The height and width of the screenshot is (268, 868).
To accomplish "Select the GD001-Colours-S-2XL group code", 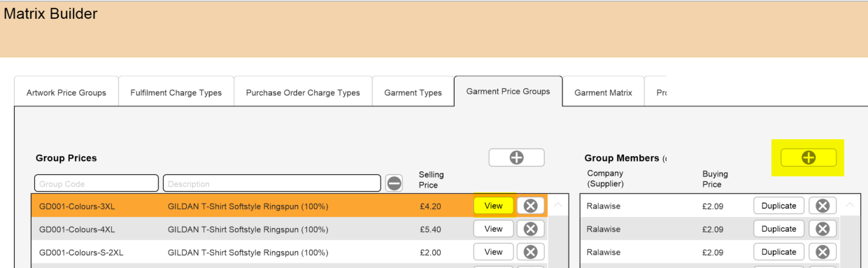I will point(81,253).
